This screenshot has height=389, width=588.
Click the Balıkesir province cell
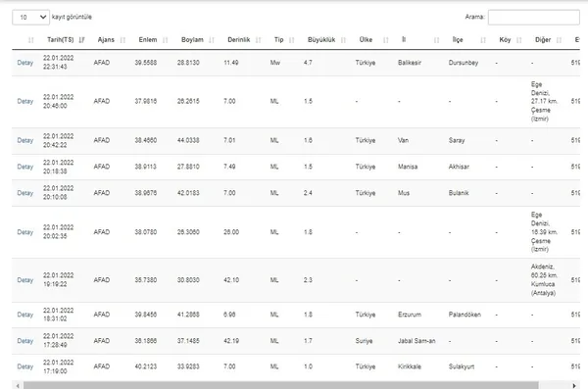(x=409, y=63)
